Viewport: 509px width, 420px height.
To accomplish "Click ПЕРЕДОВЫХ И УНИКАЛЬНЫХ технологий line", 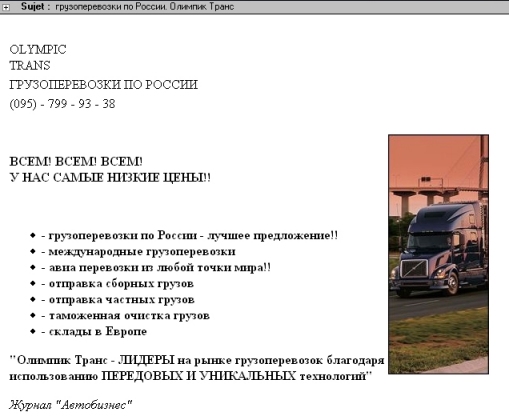I will click(190, 376).
